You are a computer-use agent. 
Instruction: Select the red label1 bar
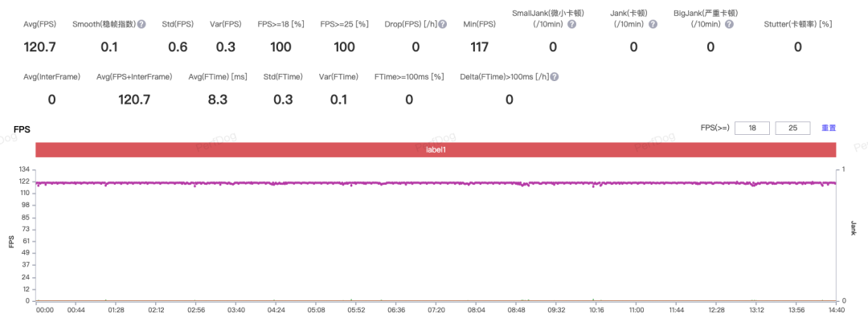[436, 150]
